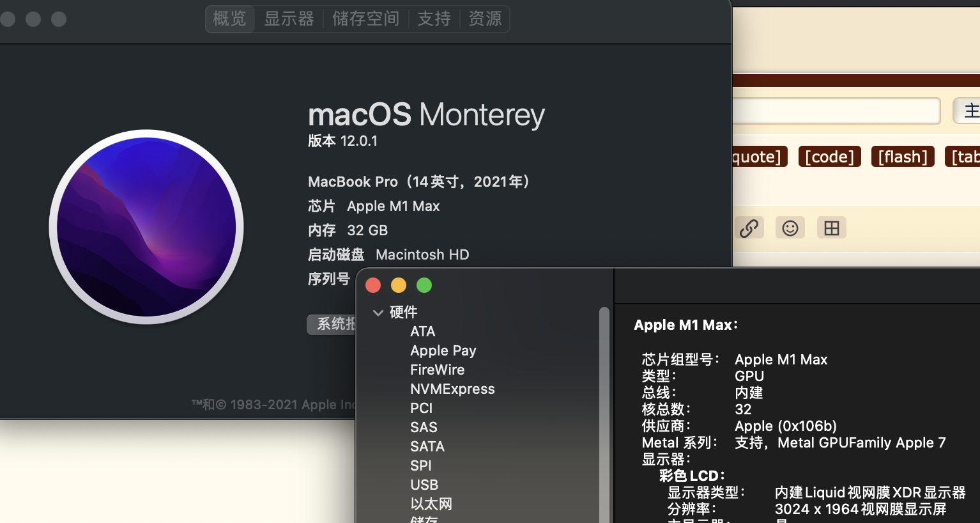The width and height of the screenshot is (980, 523).
Task: Switch to the 显示器 tab
Action: [289, 19]
